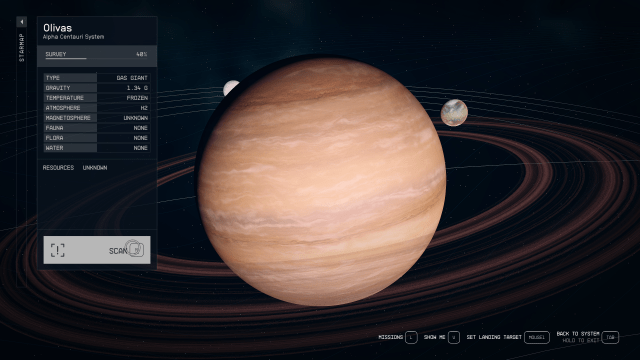This screenshot has height=360, width=640.
Task: Click the Missions L key icon
Action: (x=411, y=337)
